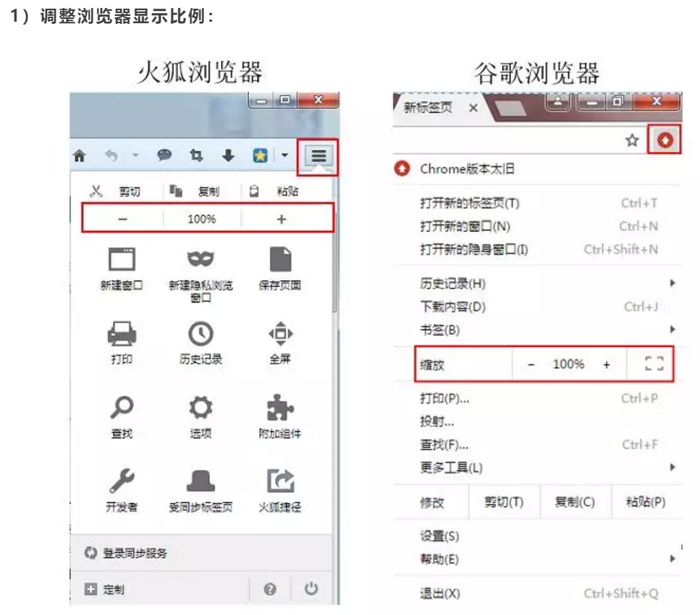This screenshot has width=700, height=615.
Task: Click the Firefox home icon
Action: [80, 156]
